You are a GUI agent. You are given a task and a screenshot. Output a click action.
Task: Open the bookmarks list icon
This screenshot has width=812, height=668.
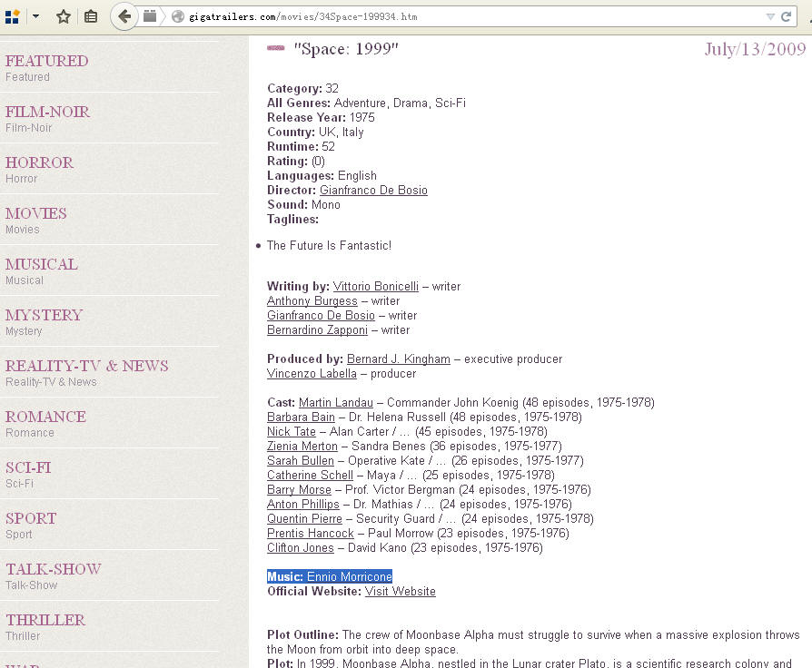click(91, 16)
